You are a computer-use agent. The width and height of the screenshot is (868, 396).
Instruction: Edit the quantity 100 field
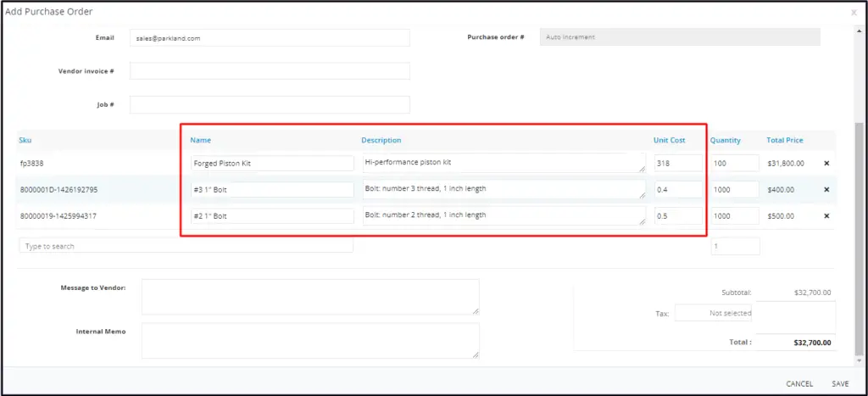coord(735,164)
